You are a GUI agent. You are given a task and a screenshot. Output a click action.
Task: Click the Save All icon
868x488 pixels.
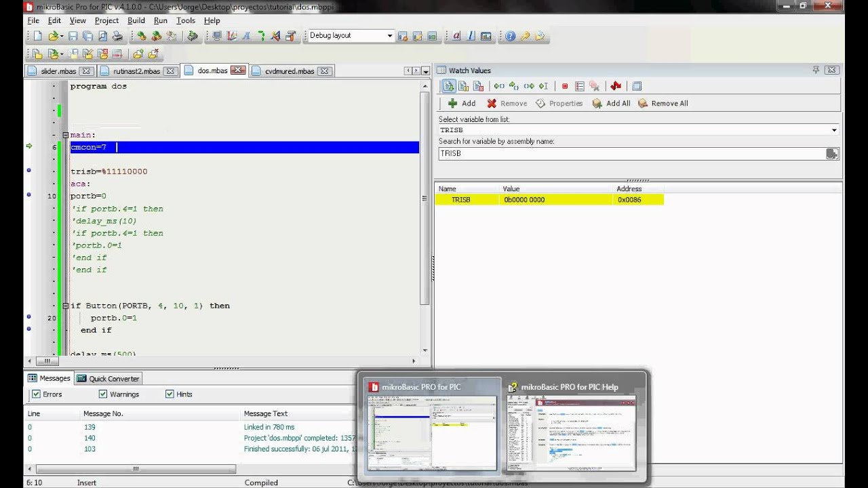point(88,35)
